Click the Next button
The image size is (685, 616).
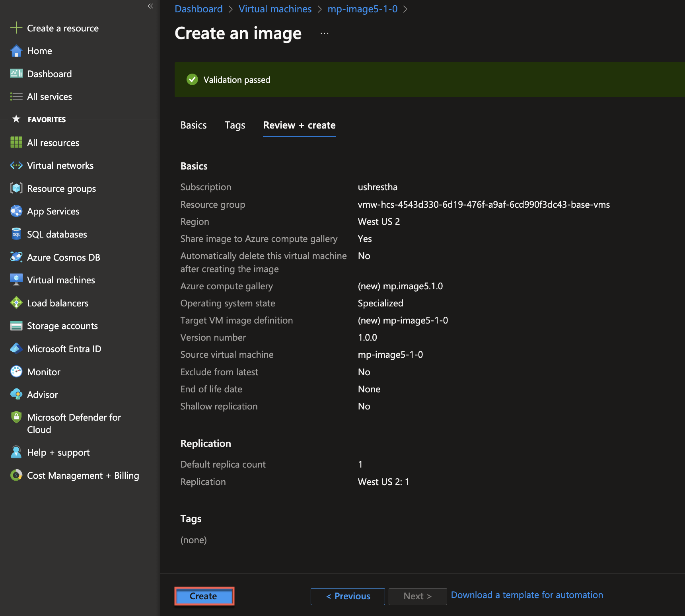coord(418,596)
